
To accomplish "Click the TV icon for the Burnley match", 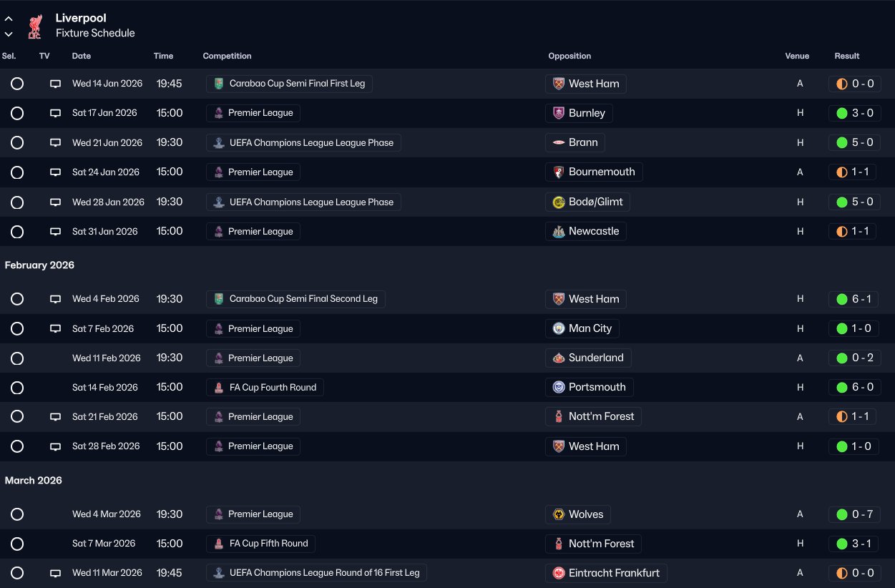I will click(x=55, y=113).
